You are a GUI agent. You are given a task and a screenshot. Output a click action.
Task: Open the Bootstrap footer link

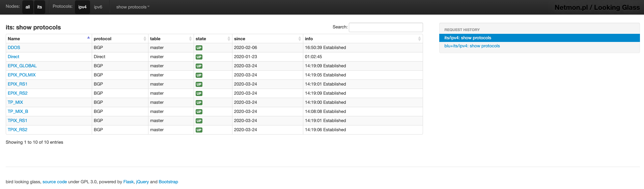coord(168,182)
